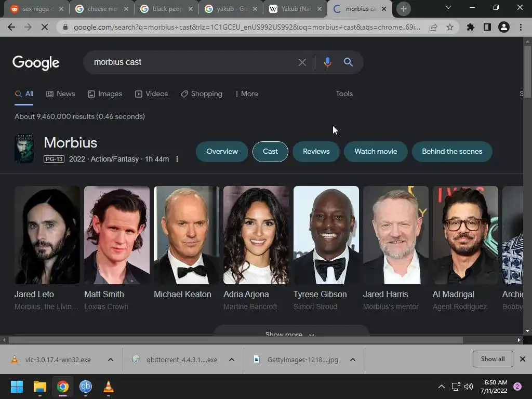Open the Shopping results tab
Image resolution: width=532 pixels, height=399 pixels.
point(202,94)
